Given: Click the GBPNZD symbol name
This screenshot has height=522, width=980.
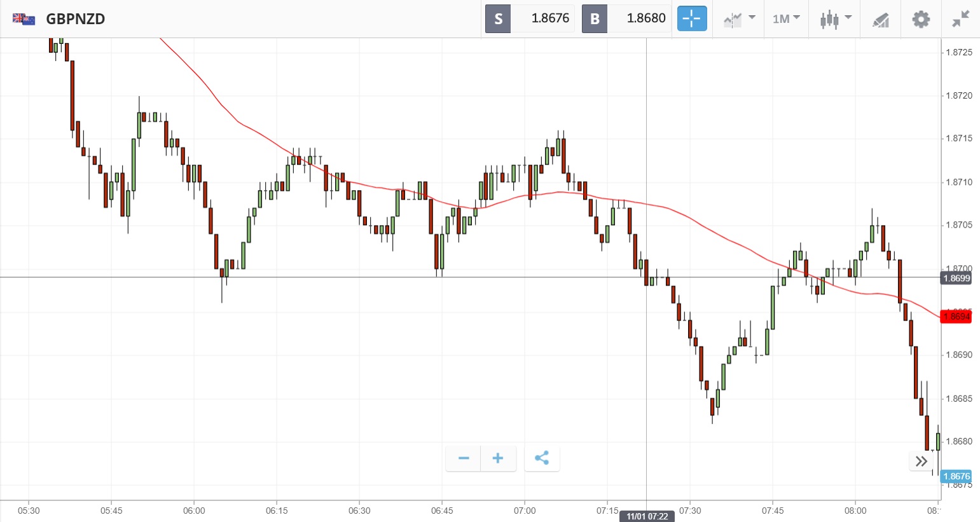Looking at the screenshot, I should (76, 19).
